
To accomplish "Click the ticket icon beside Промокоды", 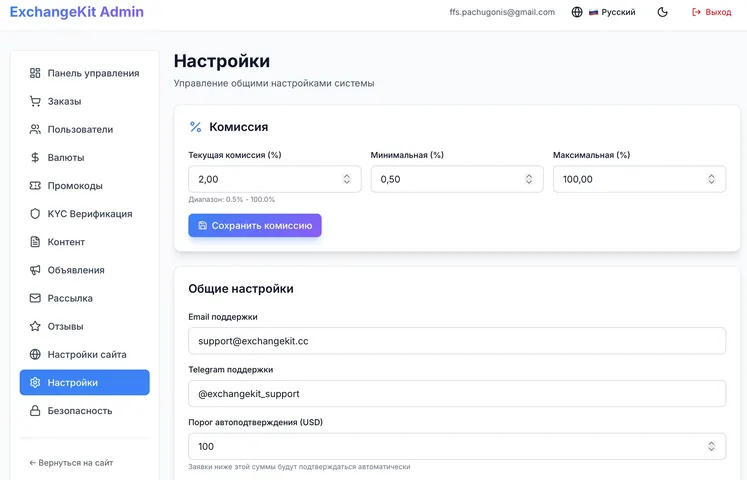I will (35, 185).
